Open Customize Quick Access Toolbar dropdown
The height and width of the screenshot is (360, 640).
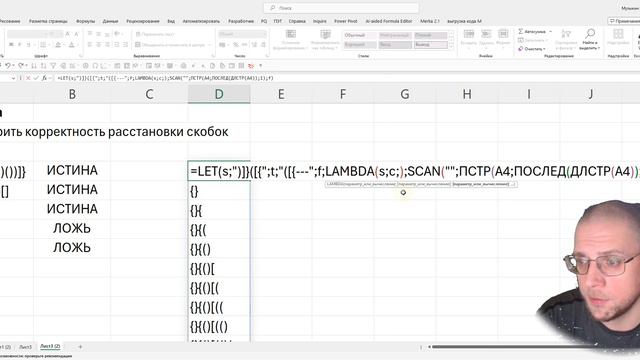261,65
